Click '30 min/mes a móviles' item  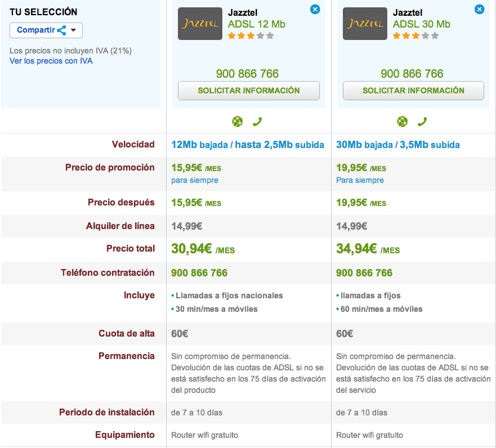point(216,309)
